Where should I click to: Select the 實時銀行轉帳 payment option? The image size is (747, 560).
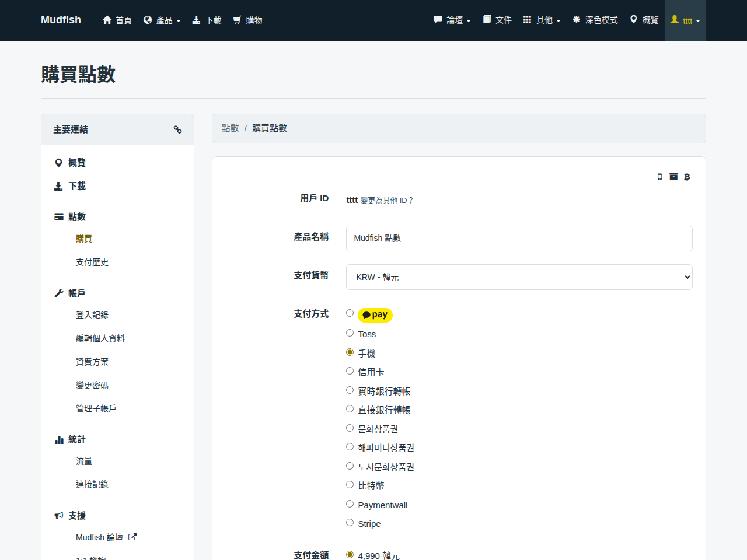click(350, 390)
